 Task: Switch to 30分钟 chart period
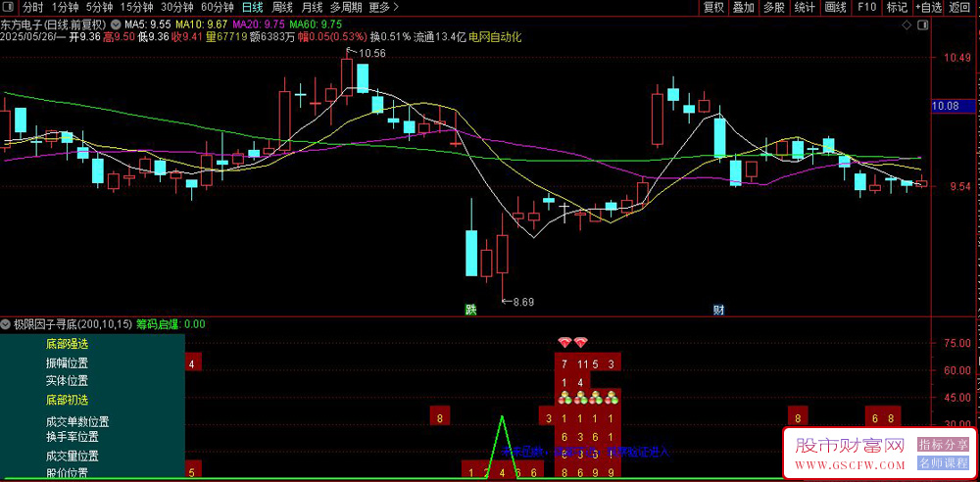point(176,8)
